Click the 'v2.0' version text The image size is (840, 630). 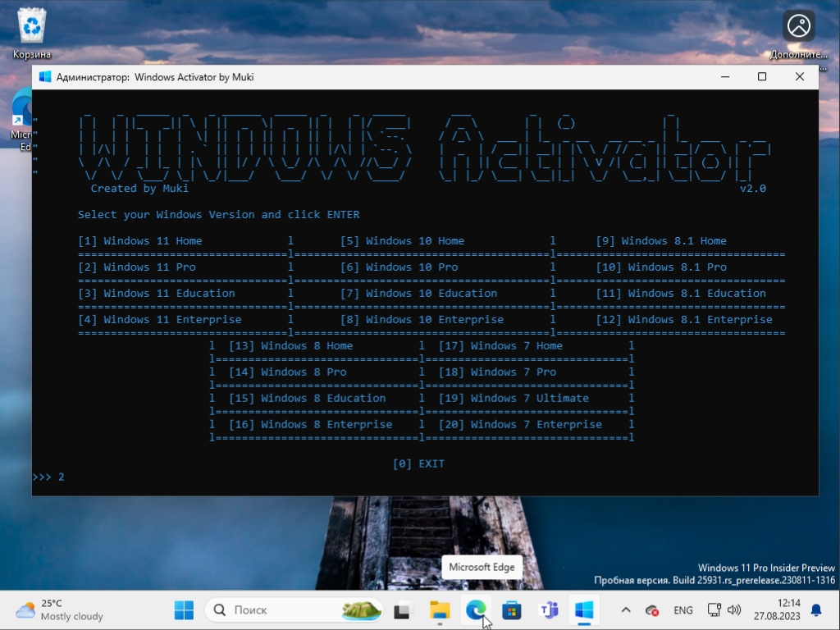pos(753,189)
